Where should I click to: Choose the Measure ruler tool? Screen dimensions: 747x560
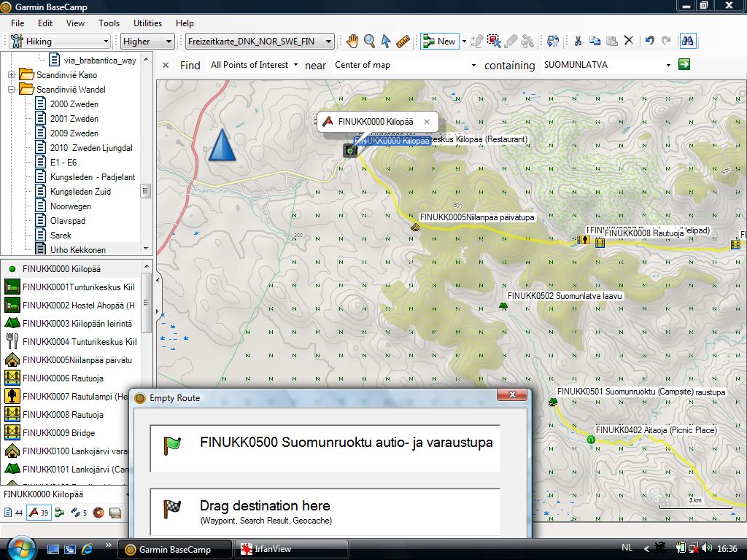(x=403, y=42)
